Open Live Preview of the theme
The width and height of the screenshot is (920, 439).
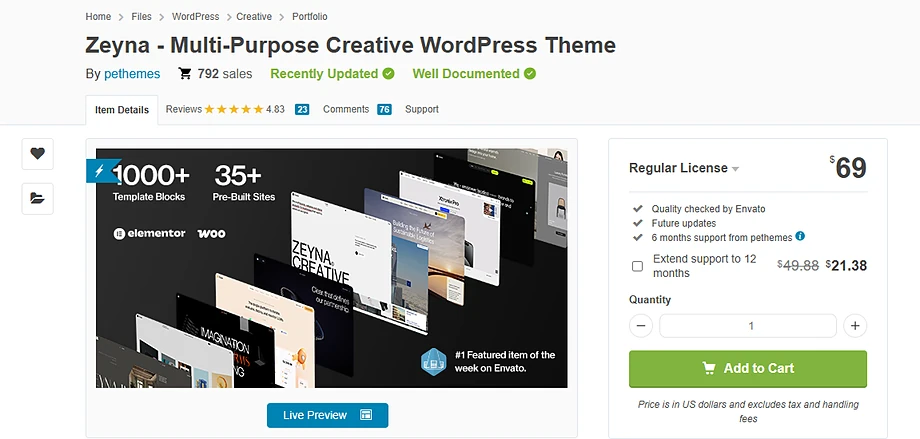pos(327,415)
